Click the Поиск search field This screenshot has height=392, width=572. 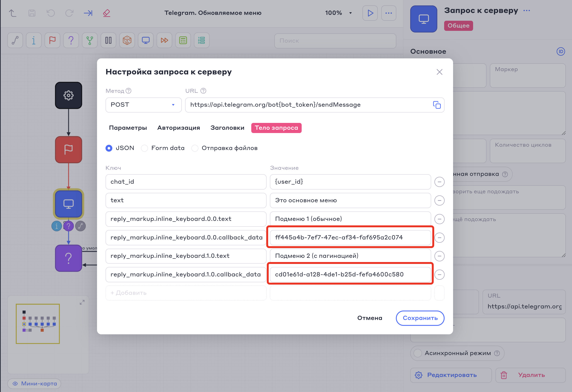point(335,41)
